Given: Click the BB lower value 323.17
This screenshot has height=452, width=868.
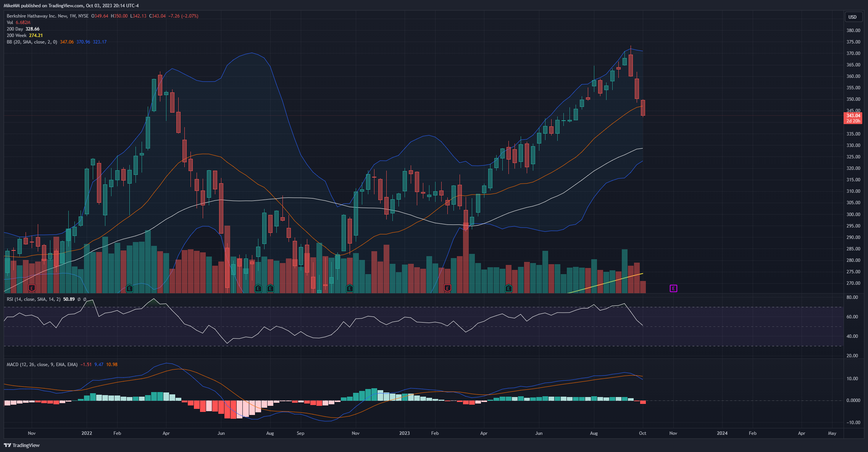Looking at the screenshot, I should pyautogui.click(x=100, y=42).
